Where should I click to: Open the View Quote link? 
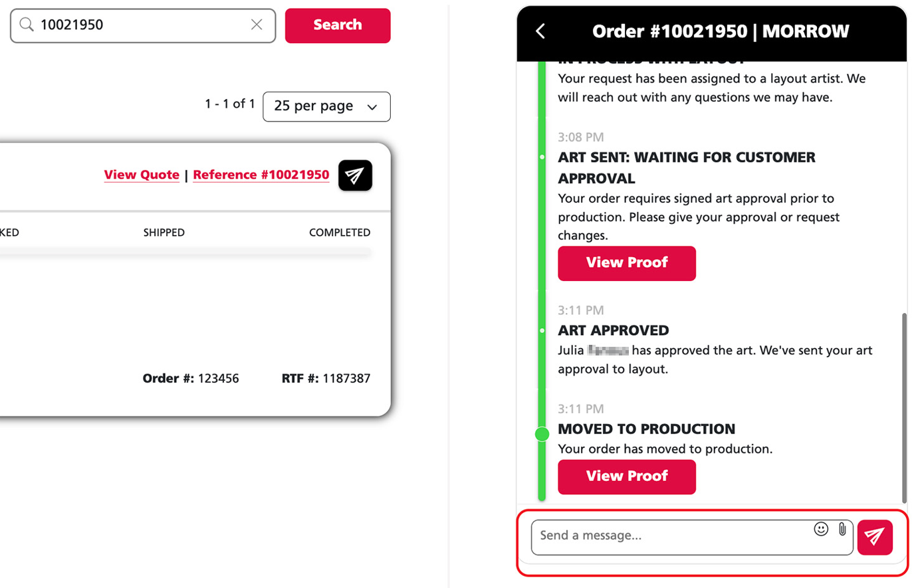(142, 175)
